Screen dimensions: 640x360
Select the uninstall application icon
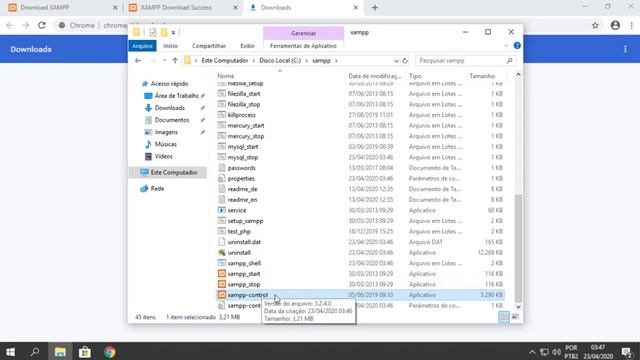coord(222,253)
